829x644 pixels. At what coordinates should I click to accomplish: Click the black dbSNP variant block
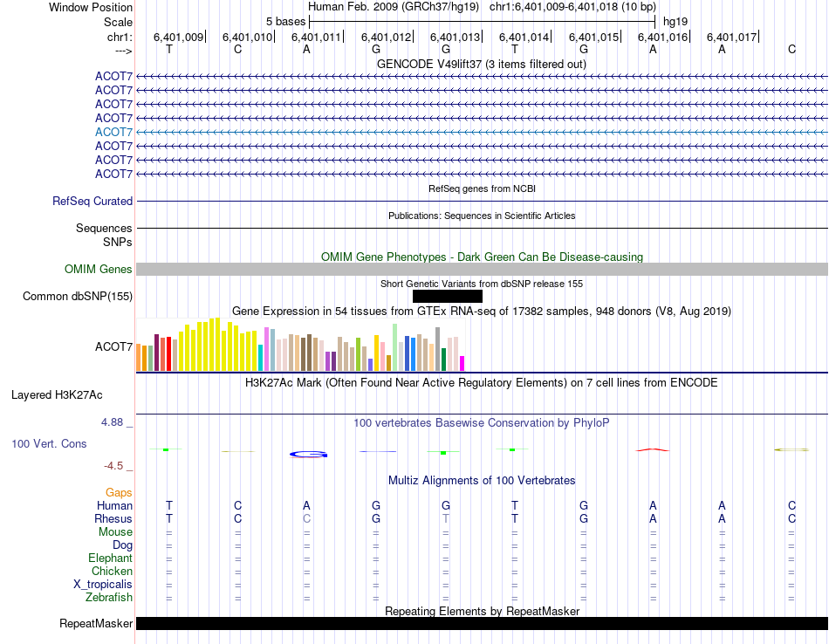[x=448, y=296]
